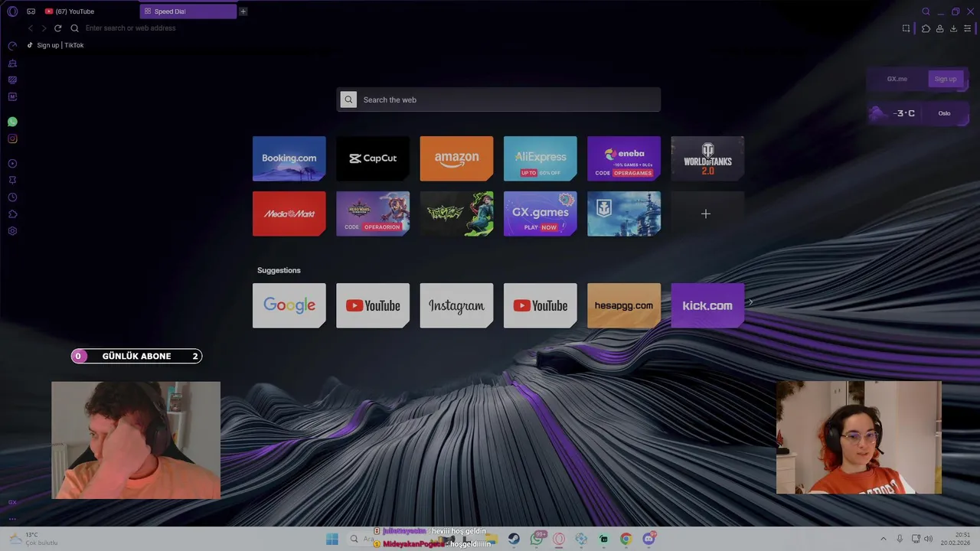Open the Amazon speed dial tile
980x551 pixels.
[x=456, y=158]
